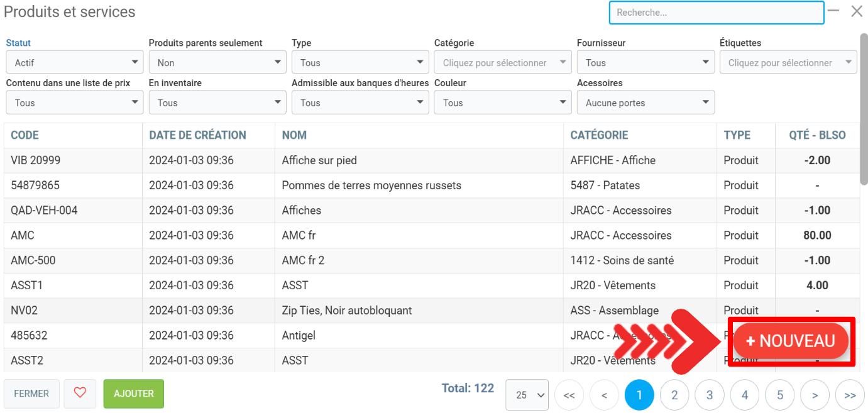Open the Statut dropdown set to Actif
868x415 pixels.
pyautogui.click(x=75, y=63)
